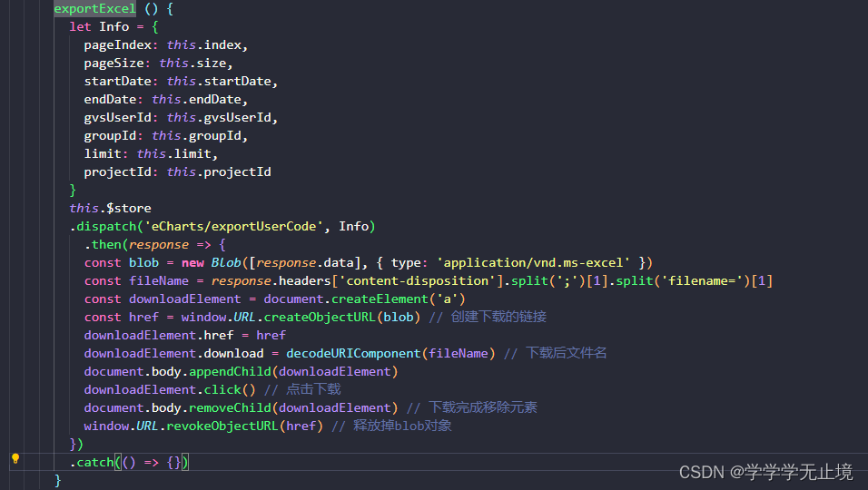
Task: Click the limit: this.limit line
Action: [x=151, y=153]
